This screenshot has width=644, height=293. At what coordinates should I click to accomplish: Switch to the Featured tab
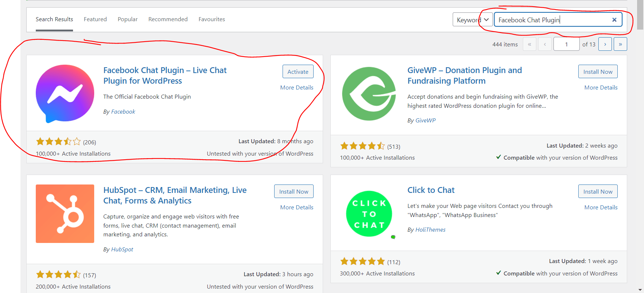click(95, 19)
